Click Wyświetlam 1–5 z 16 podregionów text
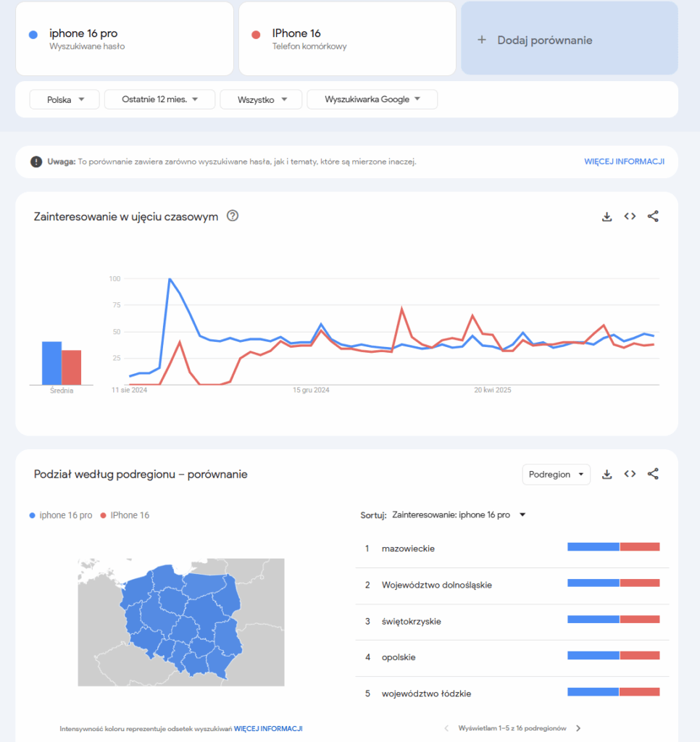 click(x=512, y=728)
